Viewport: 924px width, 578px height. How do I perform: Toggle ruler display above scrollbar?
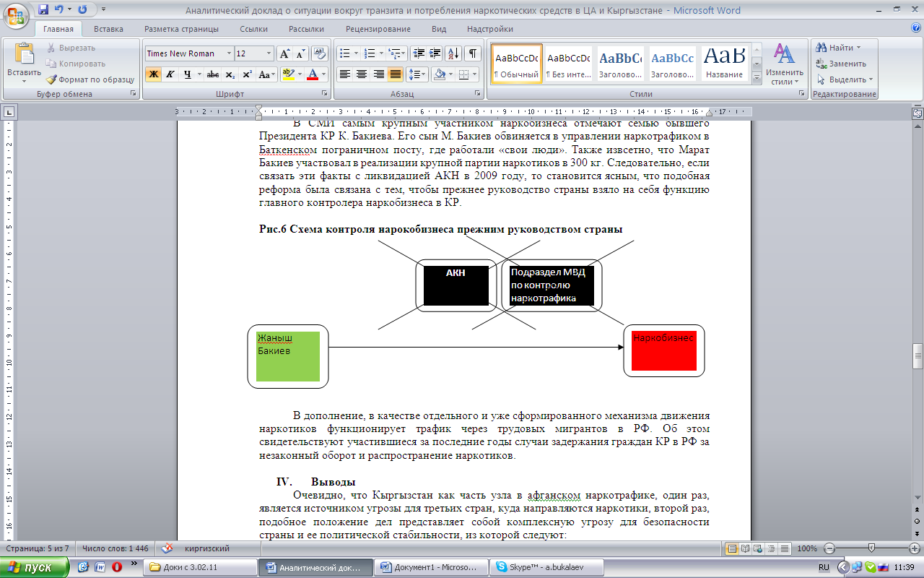tap(918, 113)
